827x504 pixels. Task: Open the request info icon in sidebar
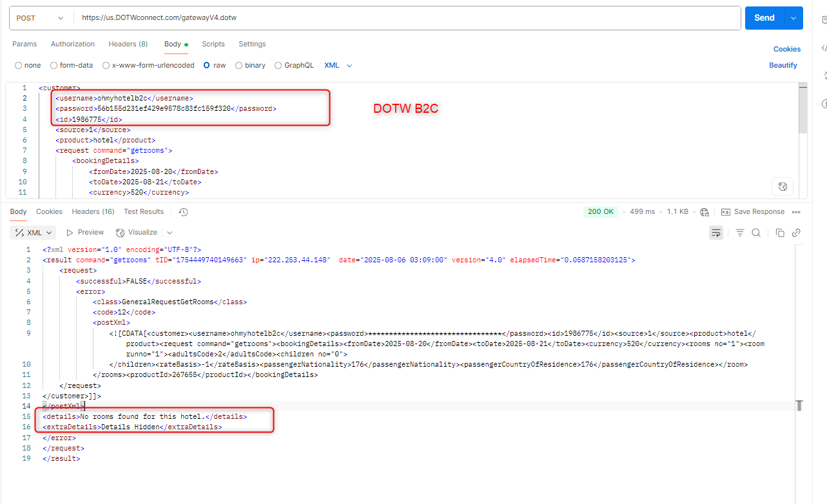[x=824, y=104]
